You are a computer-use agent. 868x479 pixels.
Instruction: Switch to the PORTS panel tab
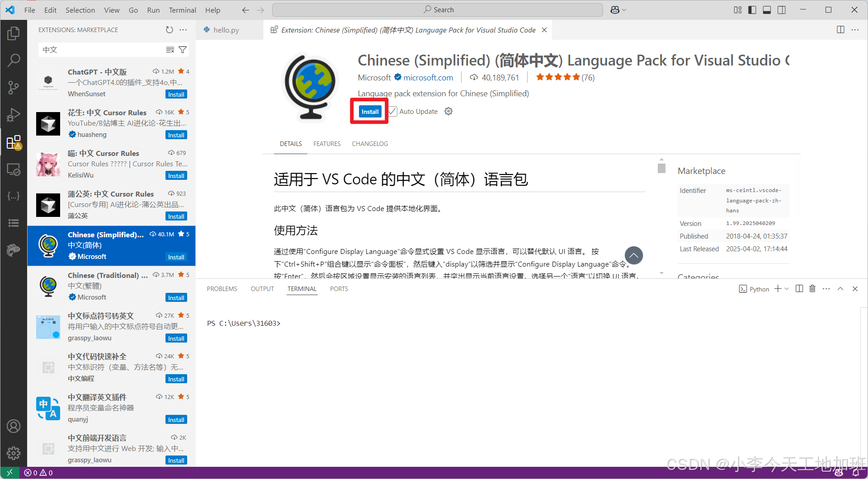coord(339,289)
